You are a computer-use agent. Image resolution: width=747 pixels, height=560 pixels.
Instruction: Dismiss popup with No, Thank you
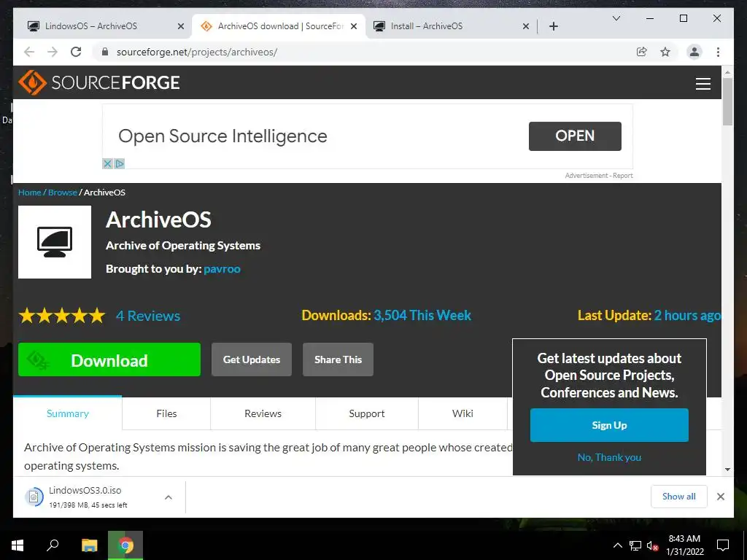click(609, 457)
